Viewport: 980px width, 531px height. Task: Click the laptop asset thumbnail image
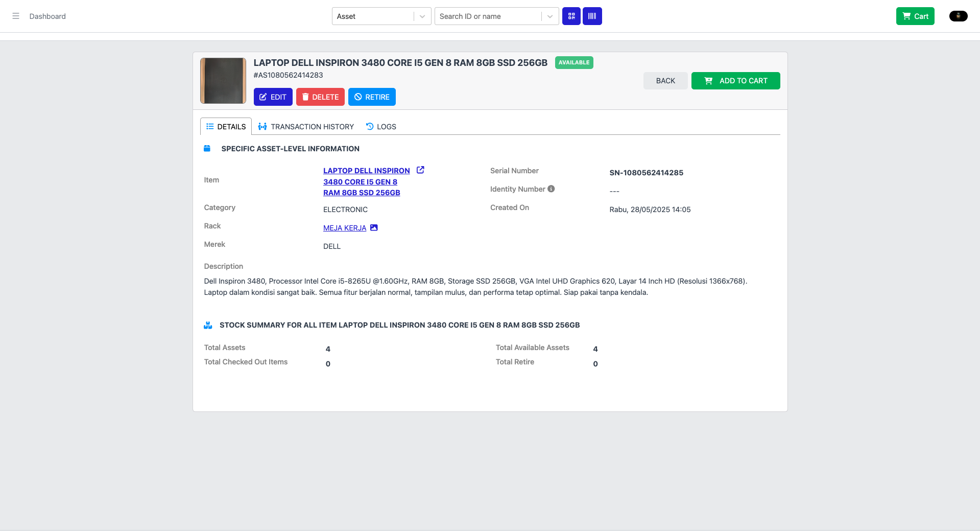tap(223, 81)
